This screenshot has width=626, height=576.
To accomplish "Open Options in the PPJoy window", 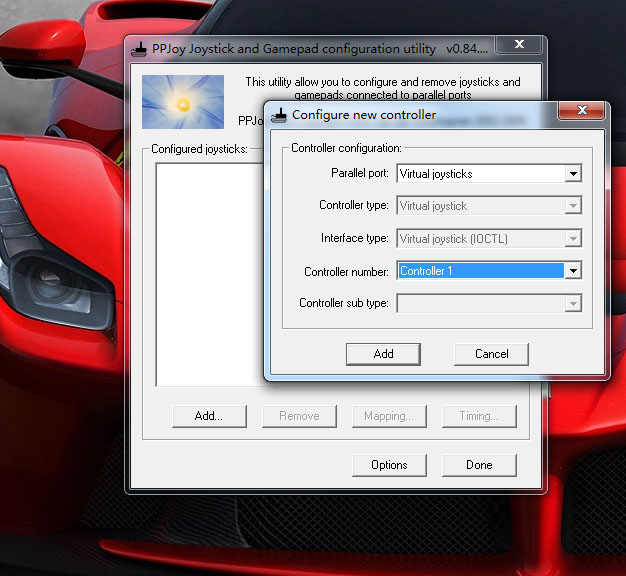I will pyautogui.click(x=389, y=465).
